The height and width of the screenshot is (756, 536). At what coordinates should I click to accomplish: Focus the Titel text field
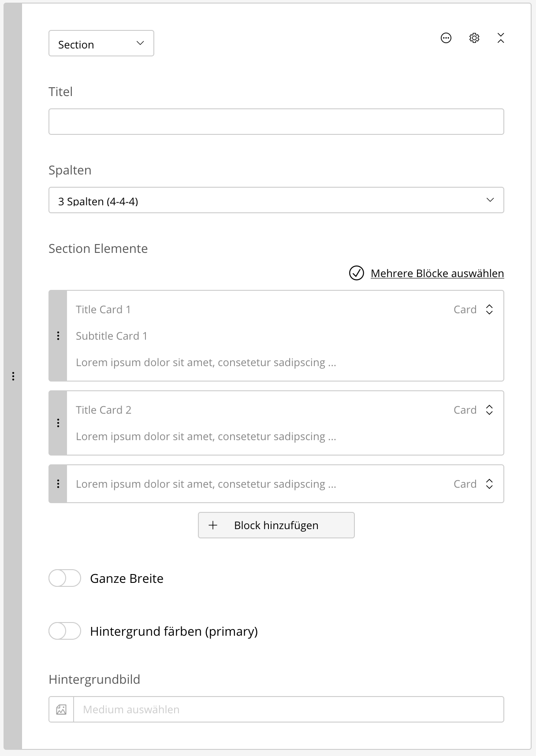tap(276, 122)
